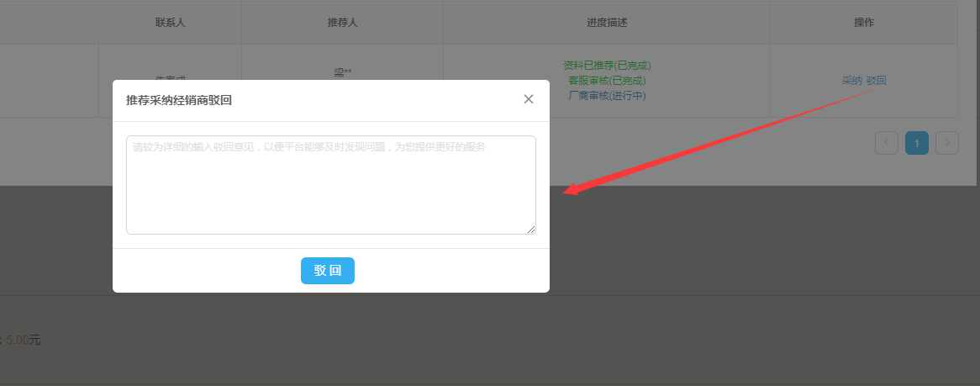Click the 推荐人 column header
980x386 pixels.
pos(342,23)
